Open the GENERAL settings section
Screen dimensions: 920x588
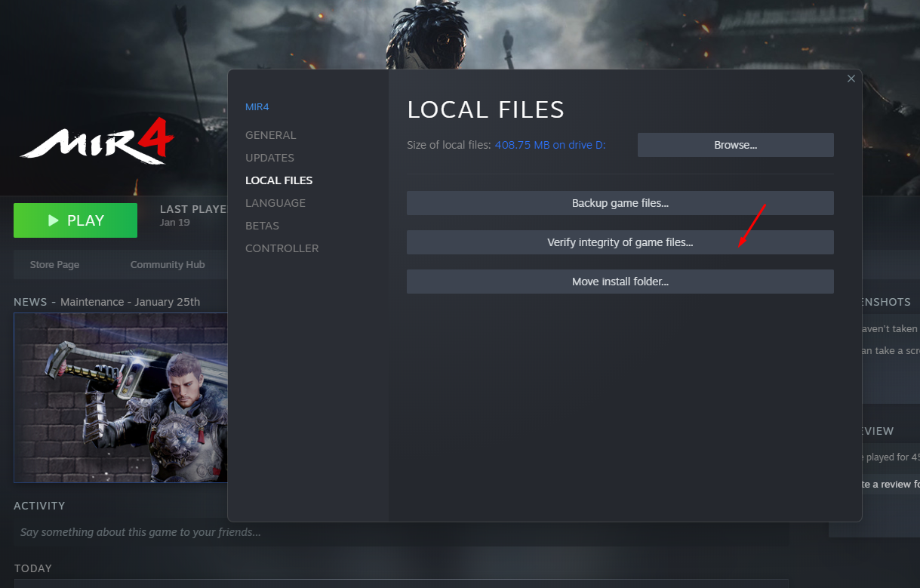tap(271, 135)
